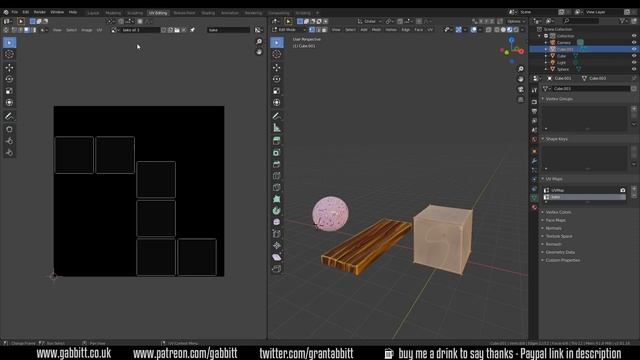The height and width of the screenshot is (360, 640).
Task: Select the UV editor Transform tool
Action: coord(9,102)
